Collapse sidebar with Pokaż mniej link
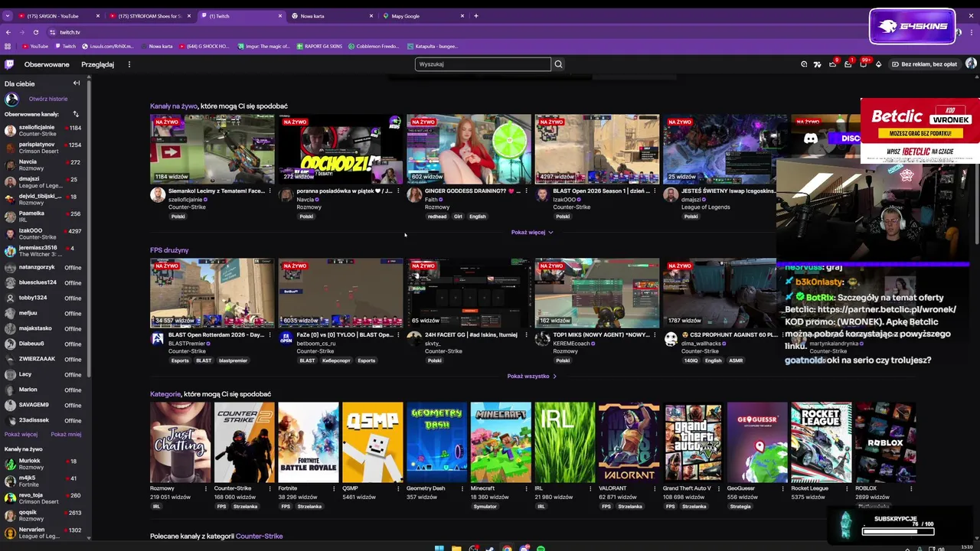Viewport: 980px width, 551px height. click(x=66, y=434)
